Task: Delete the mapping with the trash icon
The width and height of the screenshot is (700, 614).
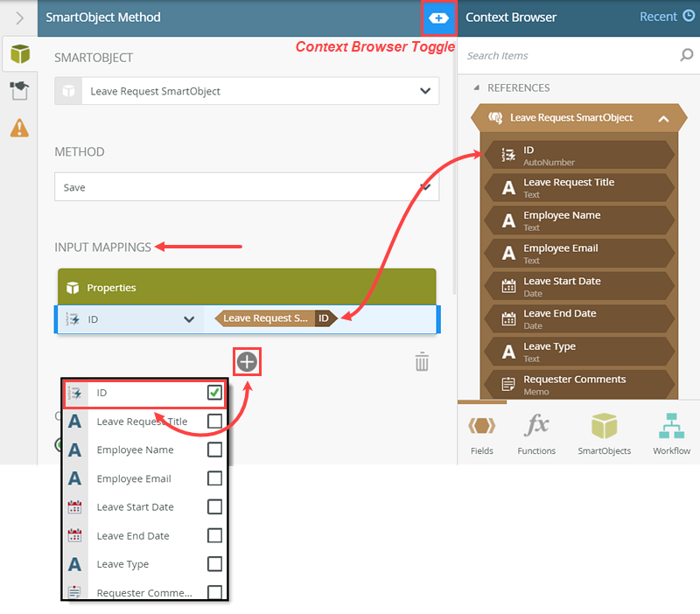Action: (422, 362)
